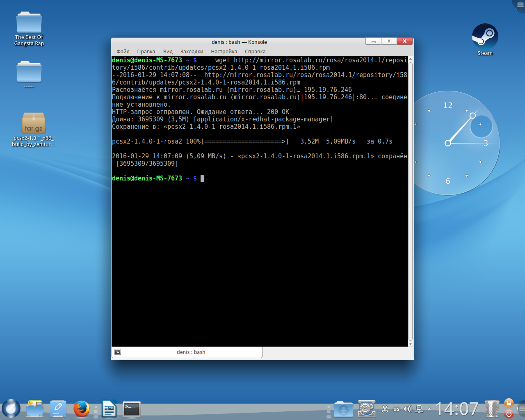The image size is (525, 420).
Task: Open the trash bin in the panel
Action: (x=492, y=409)
